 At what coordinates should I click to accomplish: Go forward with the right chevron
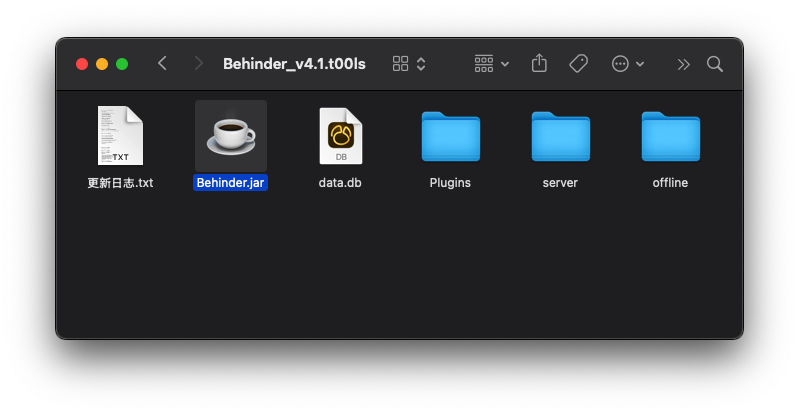pos(199,64)
